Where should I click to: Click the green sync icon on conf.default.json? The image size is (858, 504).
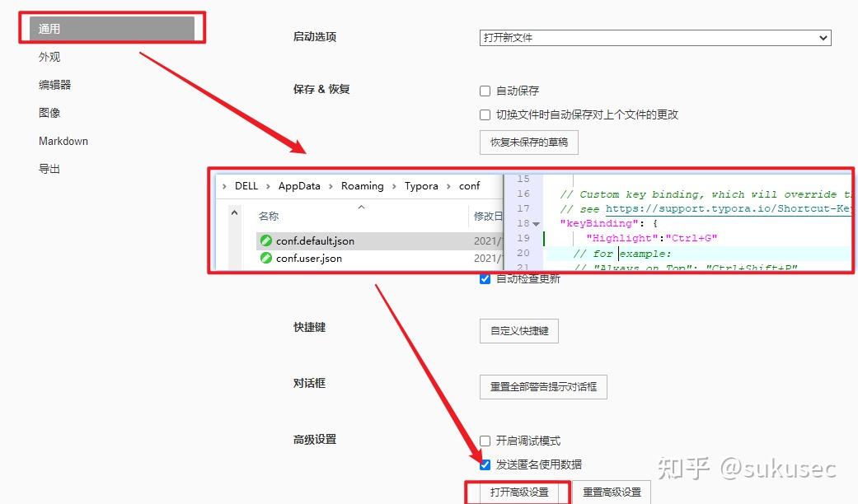pos(267,240)
